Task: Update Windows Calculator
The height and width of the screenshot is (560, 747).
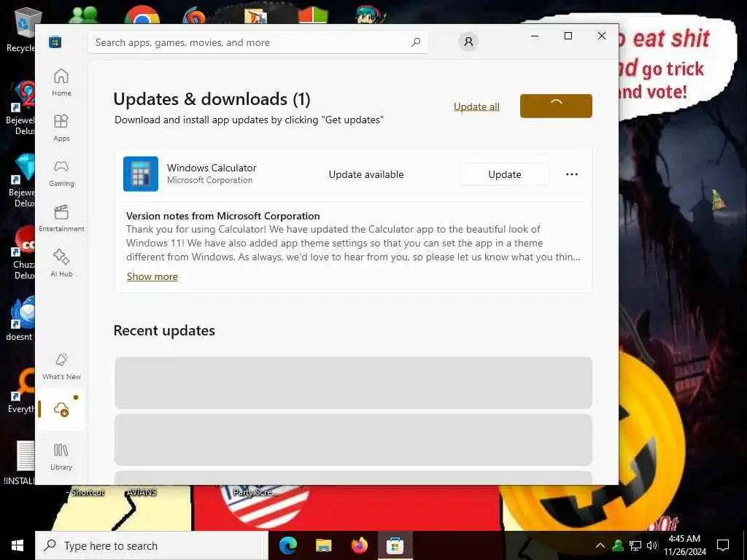Action: click(505, 174)
